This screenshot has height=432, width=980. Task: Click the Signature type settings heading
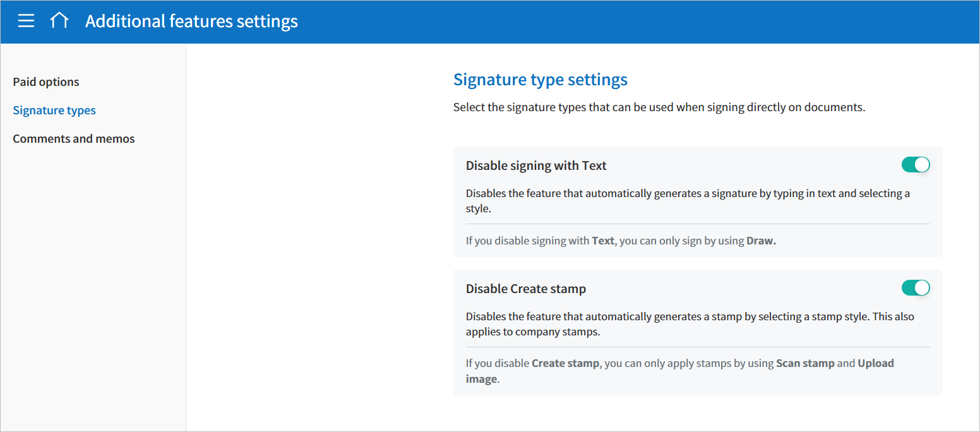click(541, 80)
